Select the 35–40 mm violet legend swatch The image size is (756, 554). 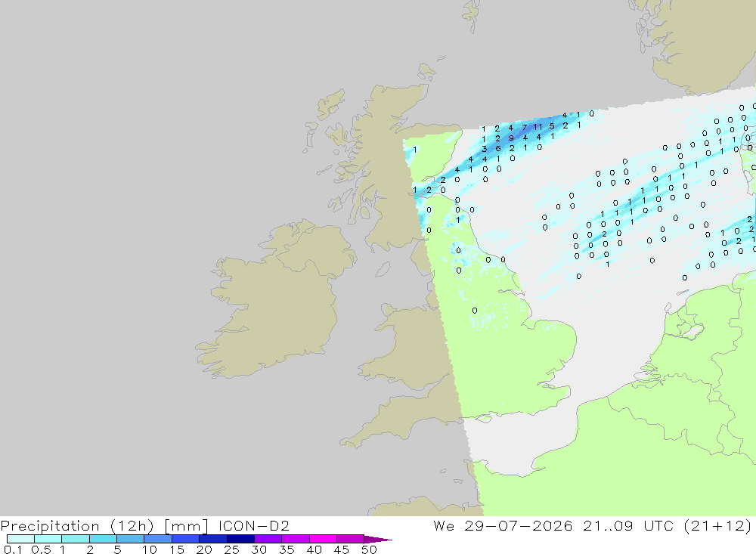pos(296,539)
